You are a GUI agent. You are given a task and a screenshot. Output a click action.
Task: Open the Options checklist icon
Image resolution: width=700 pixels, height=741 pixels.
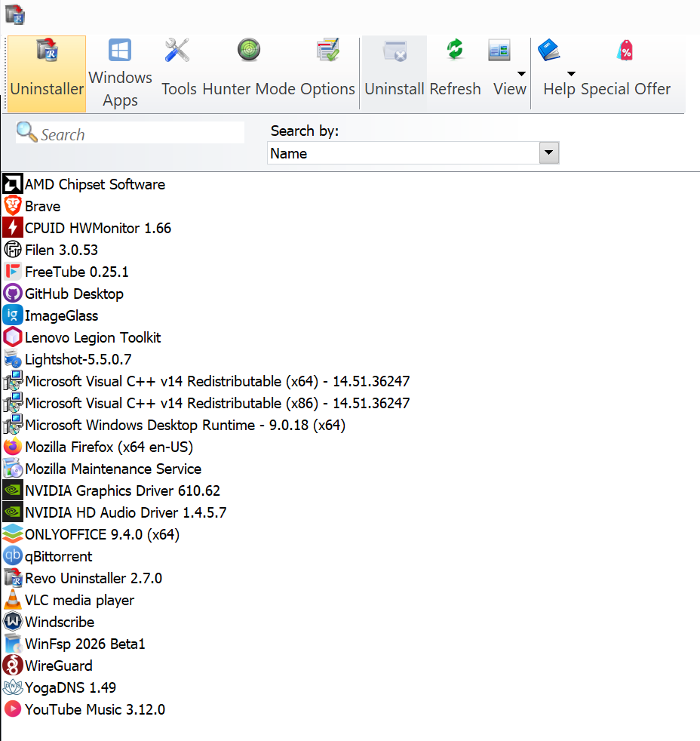tap(328, 50)
